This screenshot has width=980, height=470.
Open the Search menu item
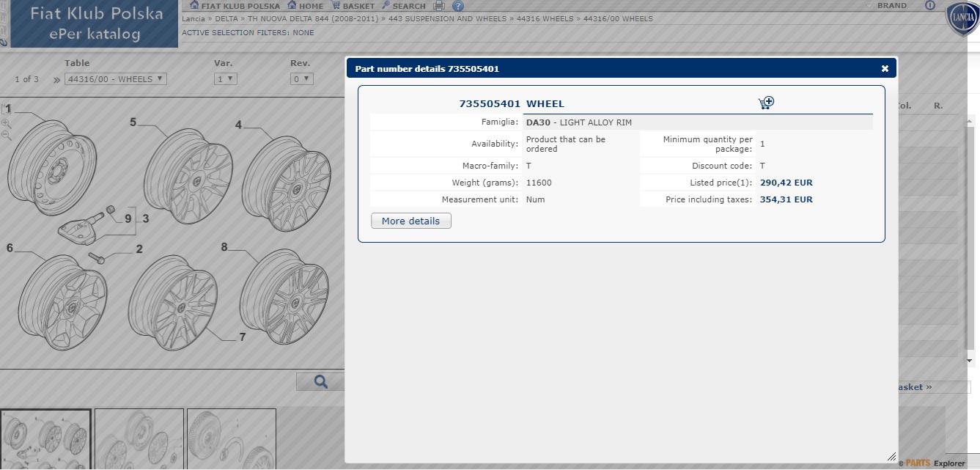coord(403,5)
